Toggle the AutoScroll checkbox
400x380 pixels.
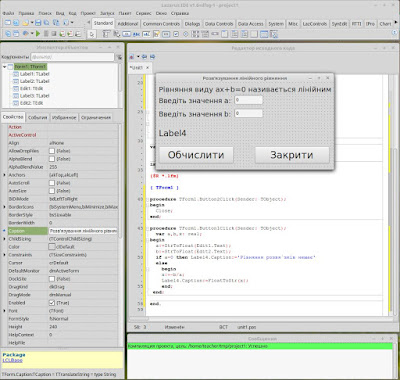(52, 183)
